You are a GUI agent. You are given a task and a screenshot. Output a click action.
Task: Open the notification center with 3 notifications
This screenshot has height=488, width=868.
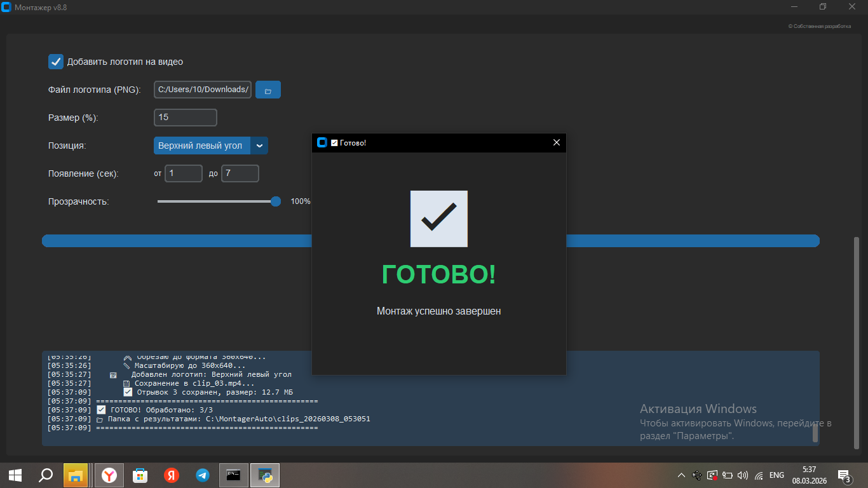[844, 476]
